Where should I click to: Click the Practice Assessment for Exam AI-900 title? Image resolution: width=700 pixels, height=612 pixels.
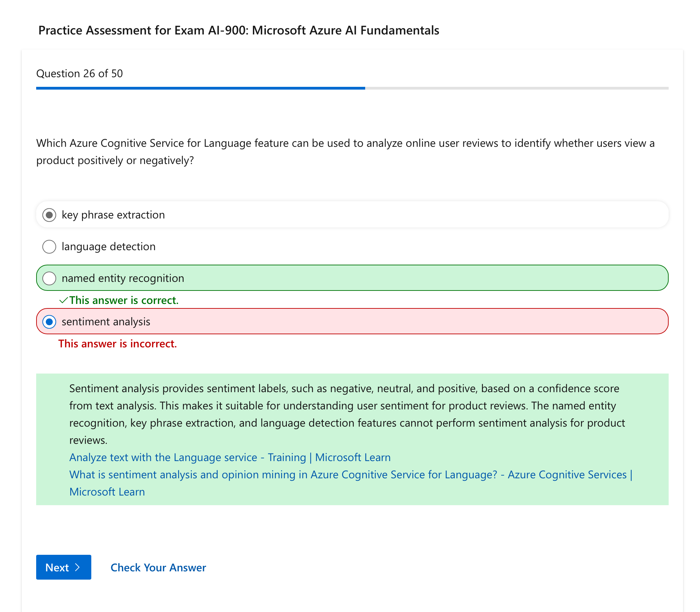tap(239, 30)
